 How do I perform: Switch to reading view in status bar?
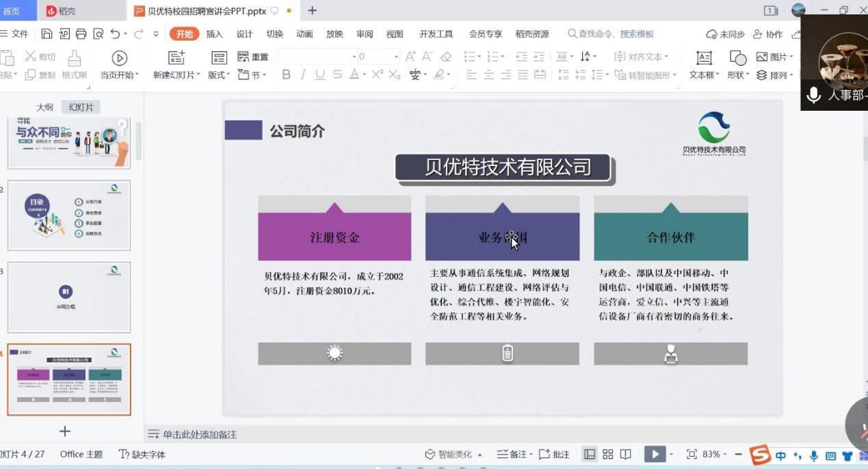(x=625, y=455)
